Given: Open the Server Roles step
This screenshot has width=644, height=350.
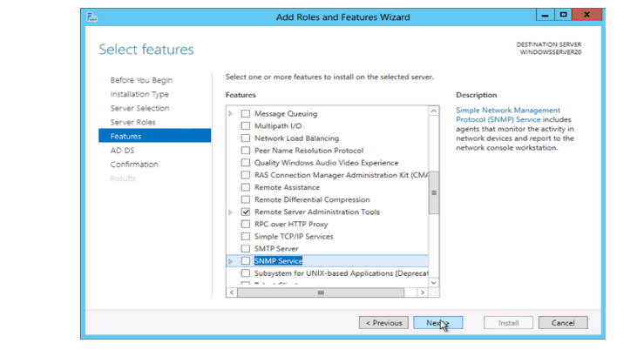Looking at the screenshot, I should (133, 122).
